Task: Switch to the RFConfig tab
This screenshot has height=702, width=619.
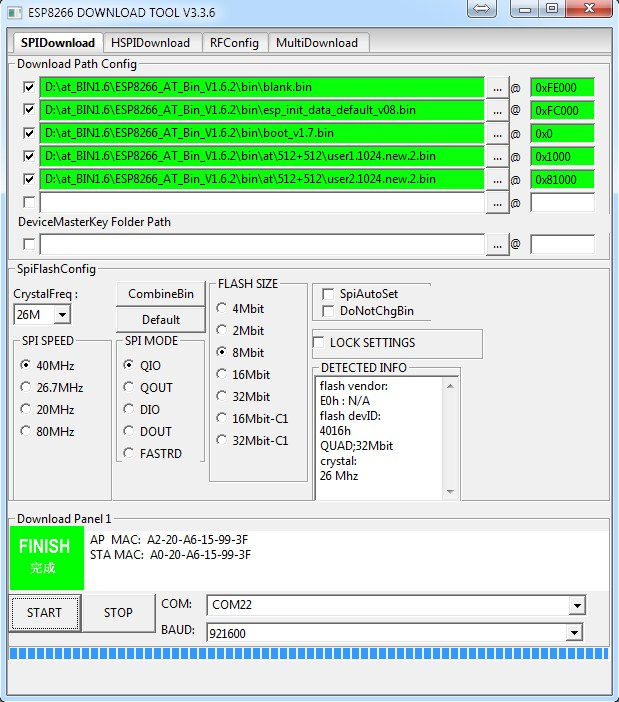Action: (234, 43)
